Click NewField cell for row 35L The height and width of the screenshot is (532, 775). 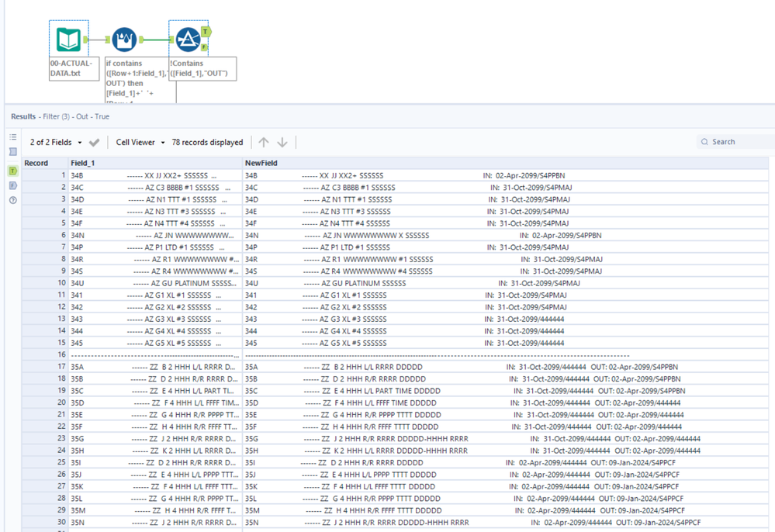506,499
